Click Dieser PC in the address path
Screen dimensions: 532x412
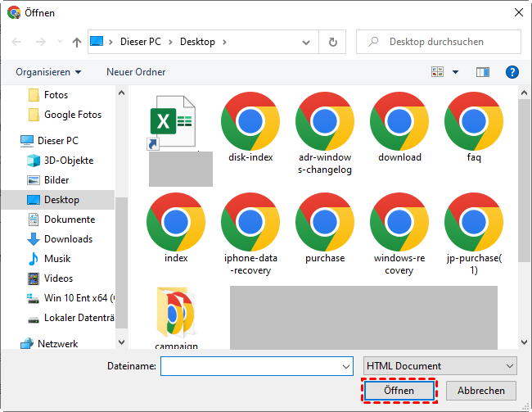pyautogui.click(x=141, y=42)
